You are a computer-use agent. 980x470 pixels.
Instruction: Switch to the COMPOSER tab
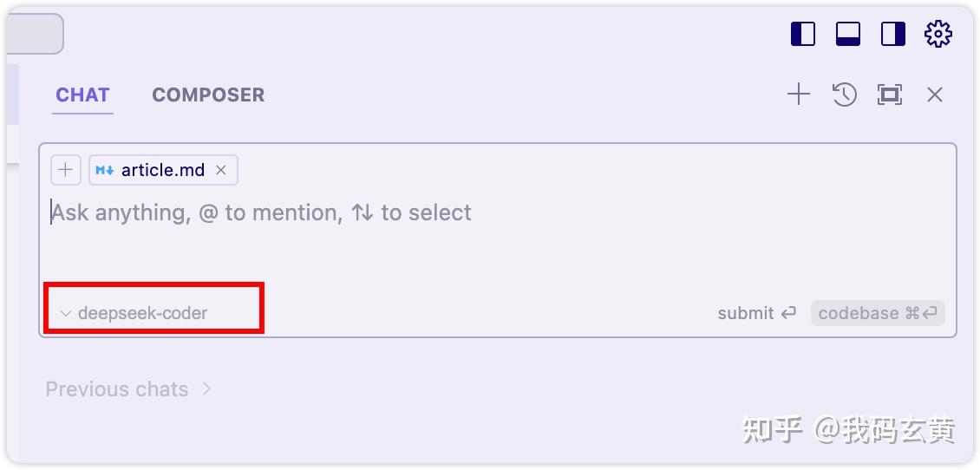(208, 95)
